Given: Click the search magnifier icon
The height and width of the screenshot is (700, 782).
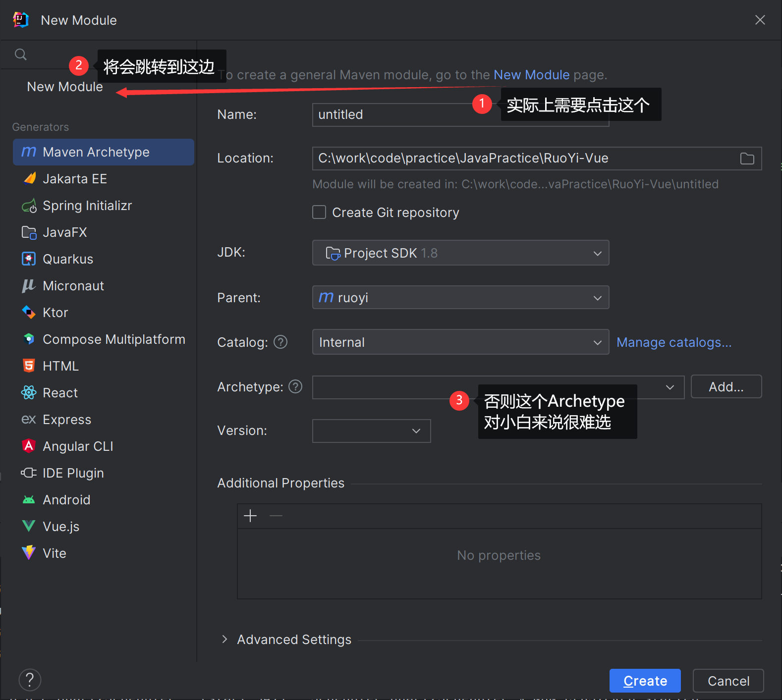Looking at the screenshot, I should [x=20, y=54].
